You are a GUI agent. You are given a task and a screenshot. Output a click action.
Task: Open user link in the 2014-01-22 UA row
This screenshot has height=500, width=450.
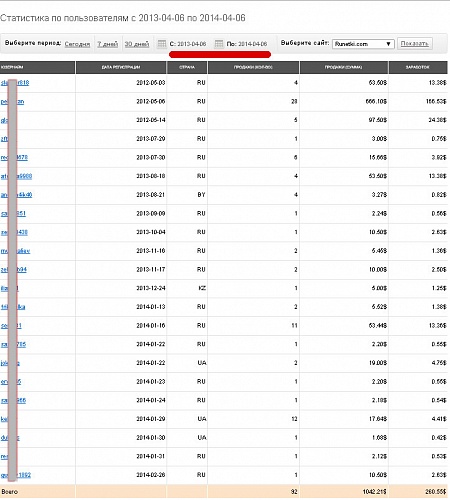[10, 363]
